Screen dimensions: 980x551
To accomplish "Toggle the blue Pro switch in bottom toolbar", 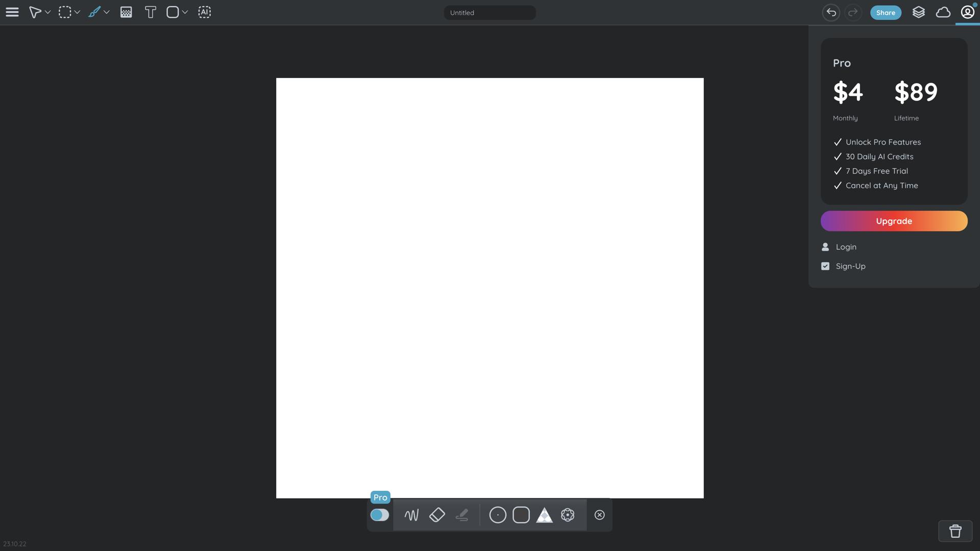I will coord(379,515).
